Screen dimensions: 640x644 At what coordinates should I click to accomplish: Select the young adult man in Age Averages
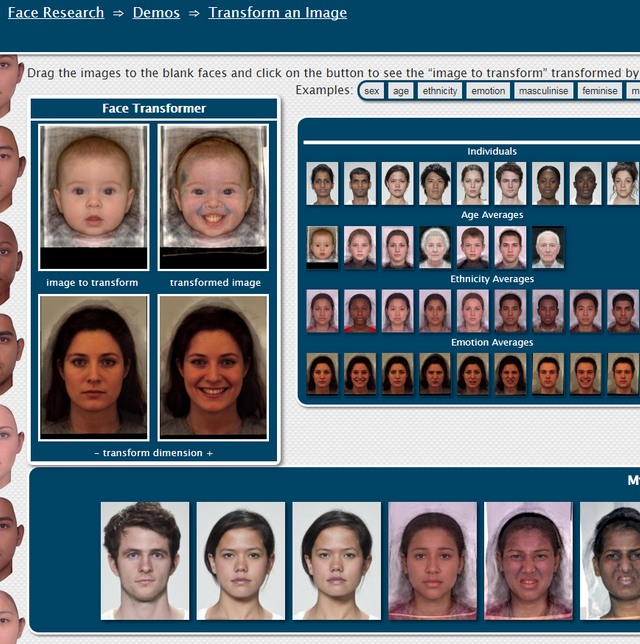510,247
